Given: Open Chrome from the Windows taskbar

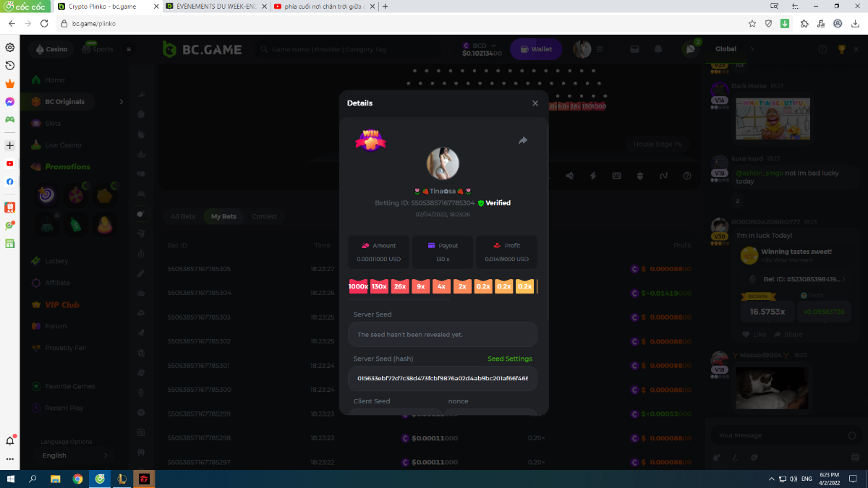Looking at the screenshot, I should (77, 479).
